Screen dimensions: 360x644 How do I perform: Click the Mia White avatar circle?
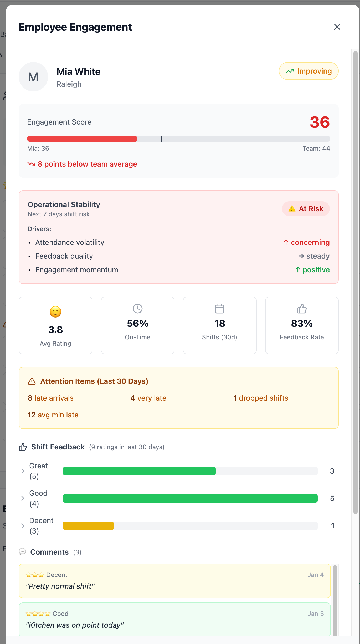tap(33, 77)
